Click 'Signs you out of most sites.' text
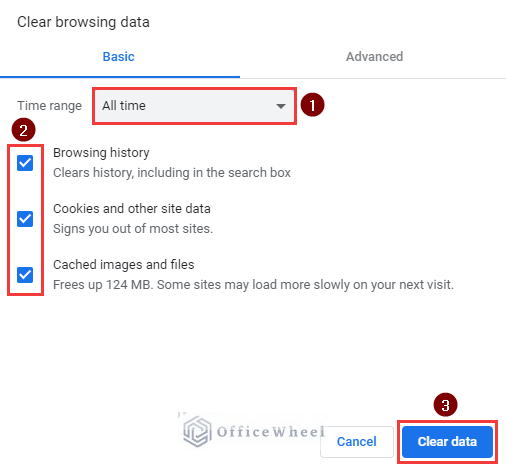 click(133, 229)
